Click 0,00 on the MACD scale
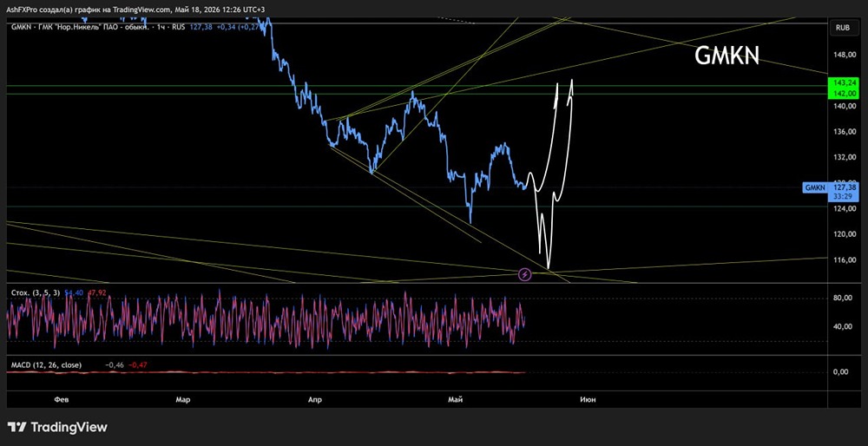The width and height of the screenshot is (868, 446). [841, 372]
